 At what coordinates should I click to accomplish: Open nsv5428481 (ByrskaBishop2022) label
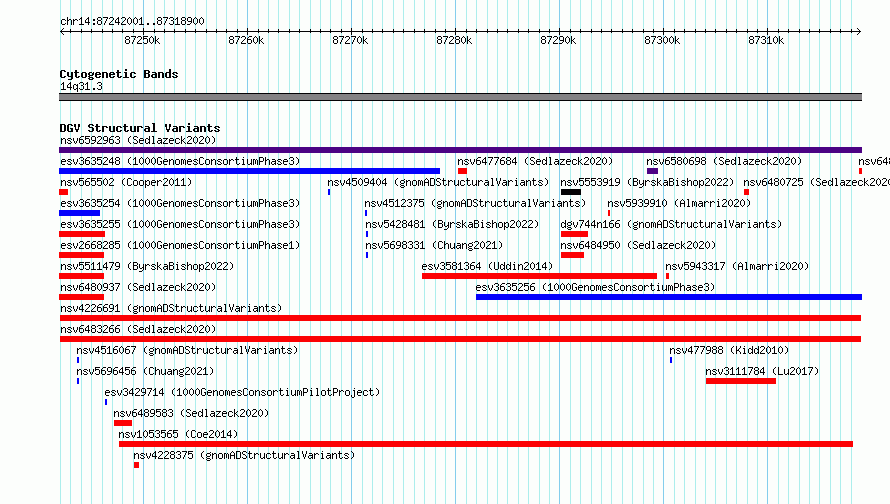(452, 224)
